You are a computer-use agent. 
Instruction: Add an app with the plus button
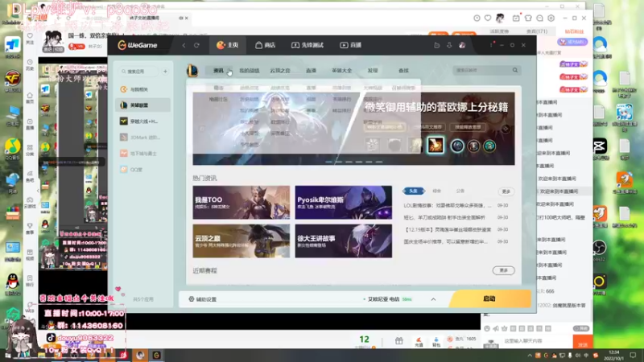[x=166, y=72]
